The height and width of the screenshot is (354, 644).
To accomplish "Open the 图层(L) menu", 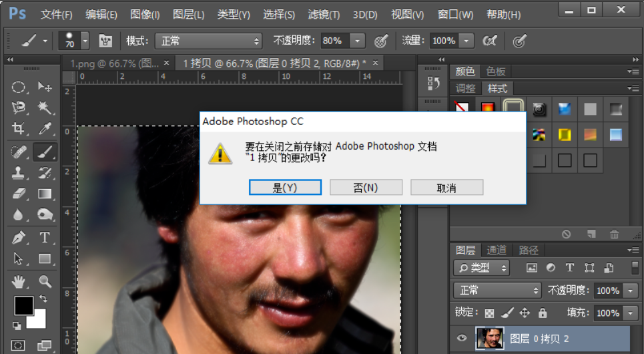I will 188,15.
